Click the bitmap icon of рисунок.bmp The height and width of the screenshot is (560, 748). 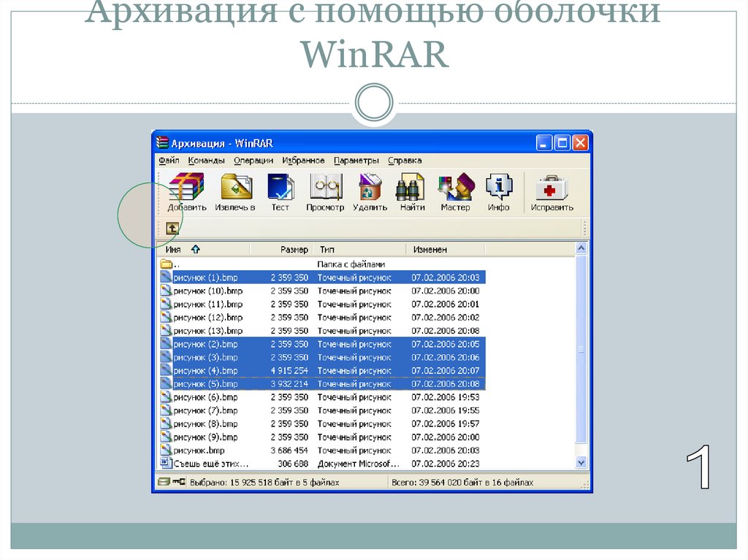point(166,450)
